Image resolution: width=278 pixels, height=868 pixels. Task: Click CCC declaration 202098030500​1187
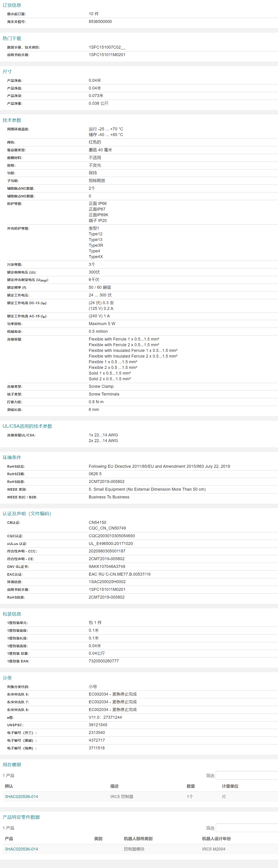(x=107, y=551)
